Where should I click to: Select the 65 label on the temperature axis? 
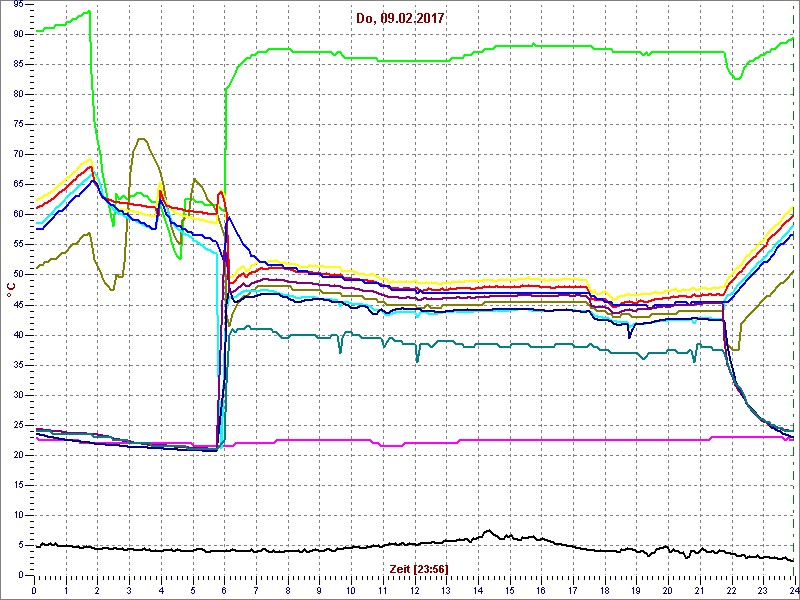[17, 184]
